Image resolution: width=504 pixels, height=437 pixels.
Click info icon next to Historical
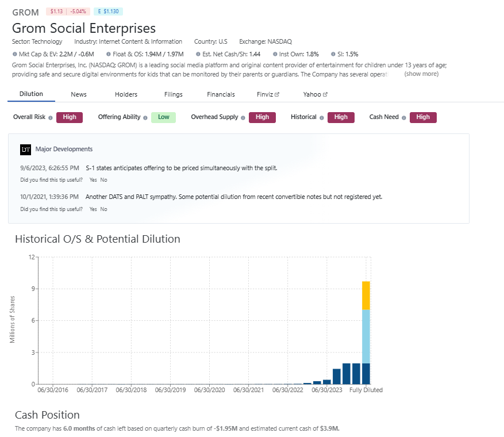[x=322, y=117]
